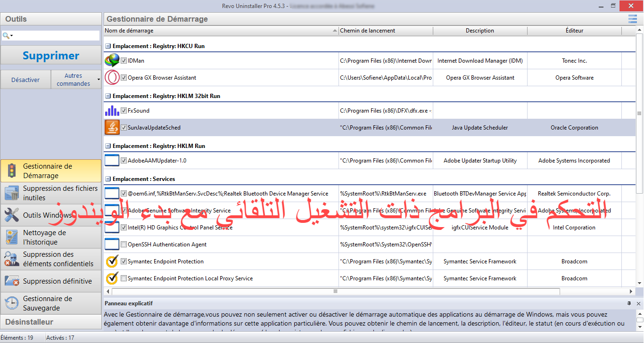Click the AdobeAAMUpdater-1.0 window icon
This screenshot has width=644, height=343.
point(112,160)
